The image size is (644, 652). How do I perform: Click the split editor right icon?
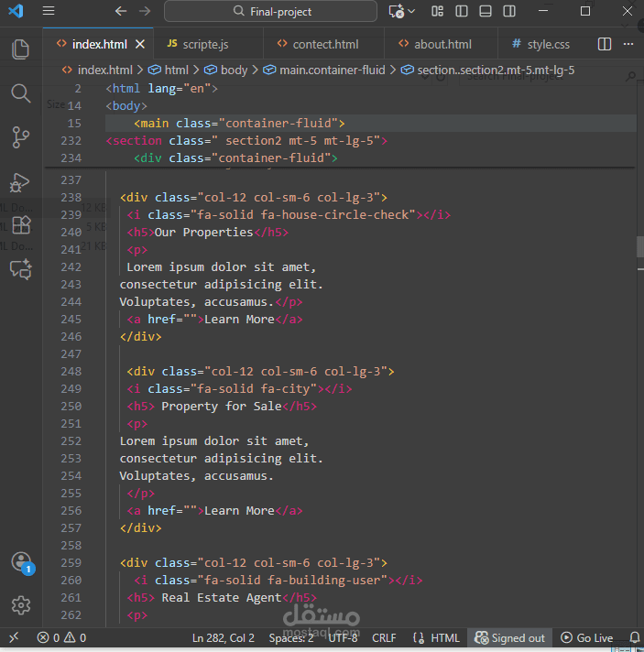point(605,44)
